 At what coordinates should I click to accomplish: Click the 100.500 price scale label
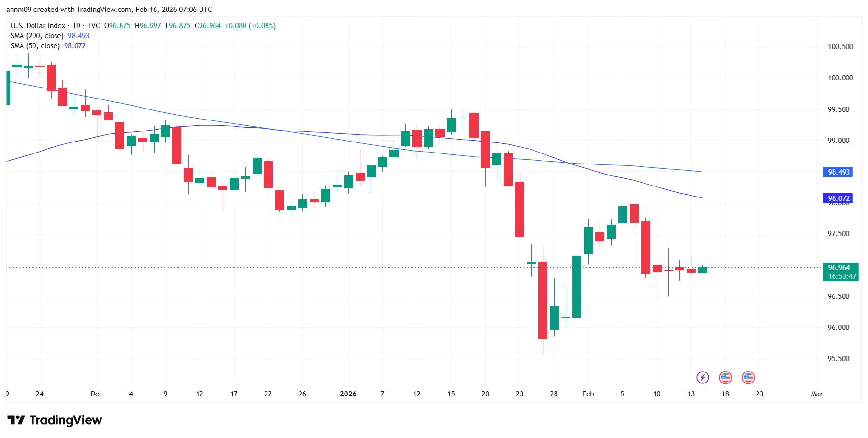[x=840, y=47]
